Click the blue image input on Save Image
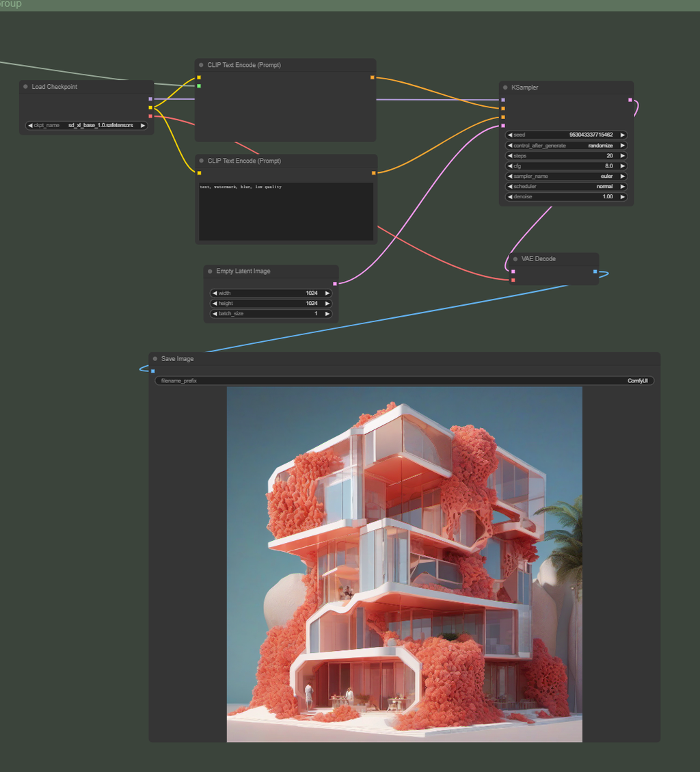Viewport: 700px width, 772px height. (x=154, y=370)
